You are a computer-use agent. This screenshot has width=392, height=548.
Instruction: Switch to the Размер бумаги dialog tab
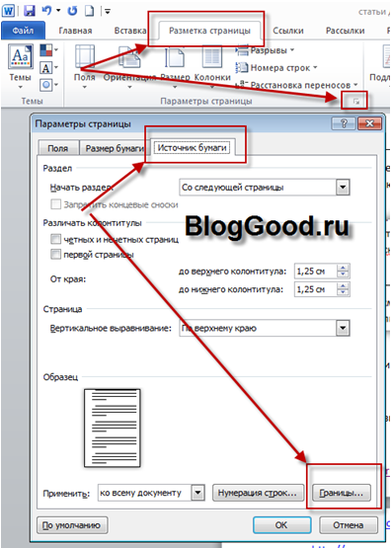(x=115, y=148)
